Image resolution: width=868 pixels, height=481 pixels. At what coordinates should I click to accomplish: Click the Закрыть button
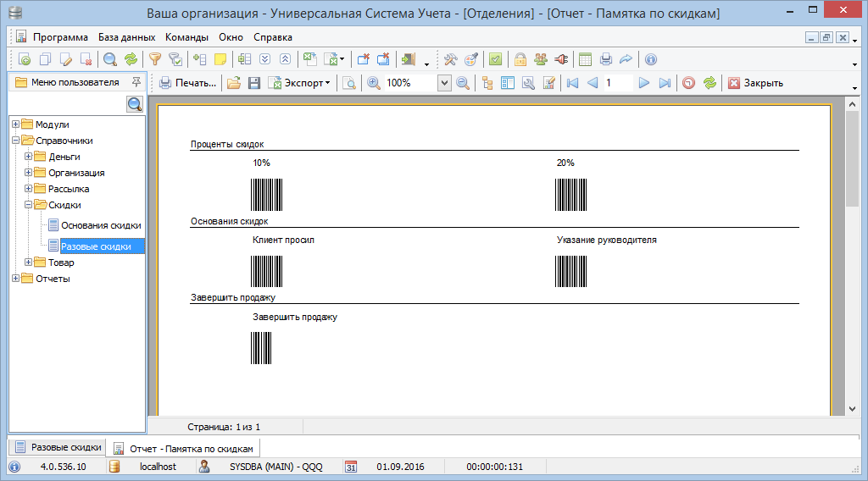point(754,83)
